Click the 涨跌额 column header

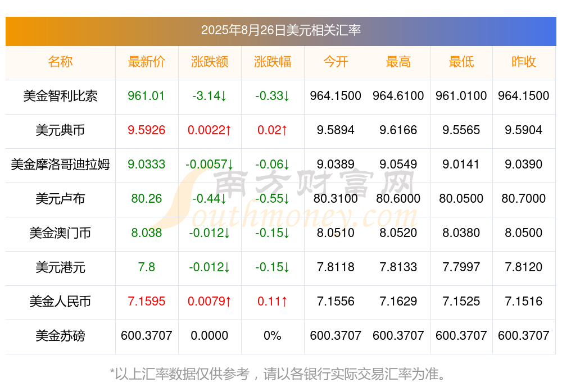point(209,62)
